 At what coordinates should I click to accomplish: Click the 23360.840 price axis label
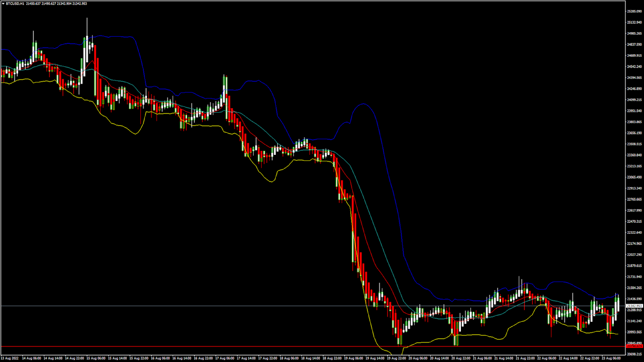tap(635, 155)
